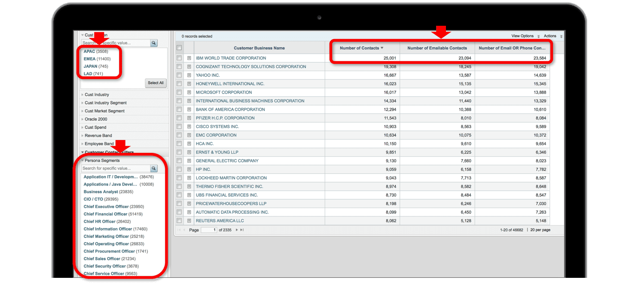
Task: Open record detail icon for HP INC.
Action: [x=189, y=170]
